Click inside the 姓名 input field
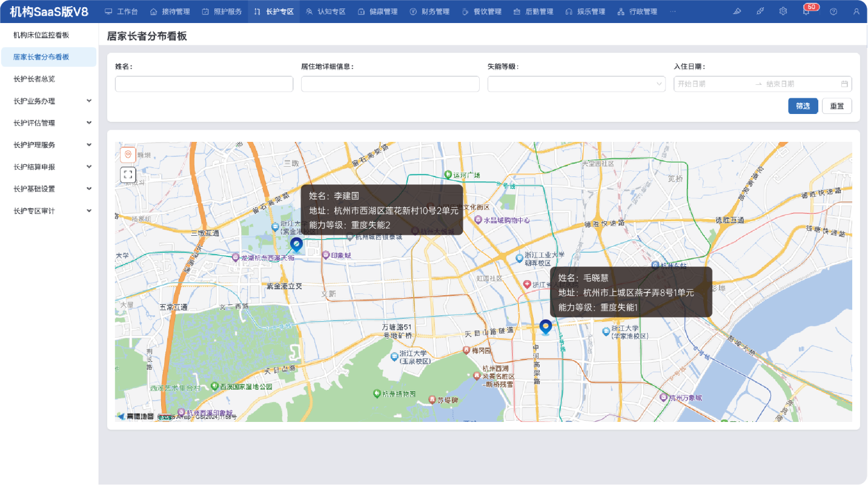Image resolution: width=868 pixels, height=485 pixels. (x=204, y=84)
